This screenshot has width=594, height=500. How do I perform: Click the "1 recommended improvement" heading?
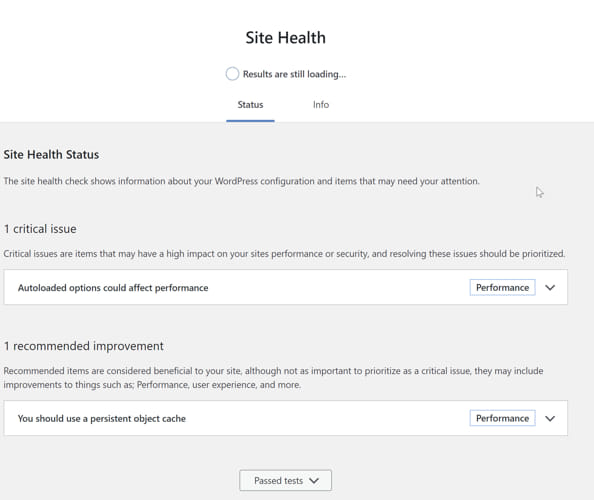coord(83,346)
